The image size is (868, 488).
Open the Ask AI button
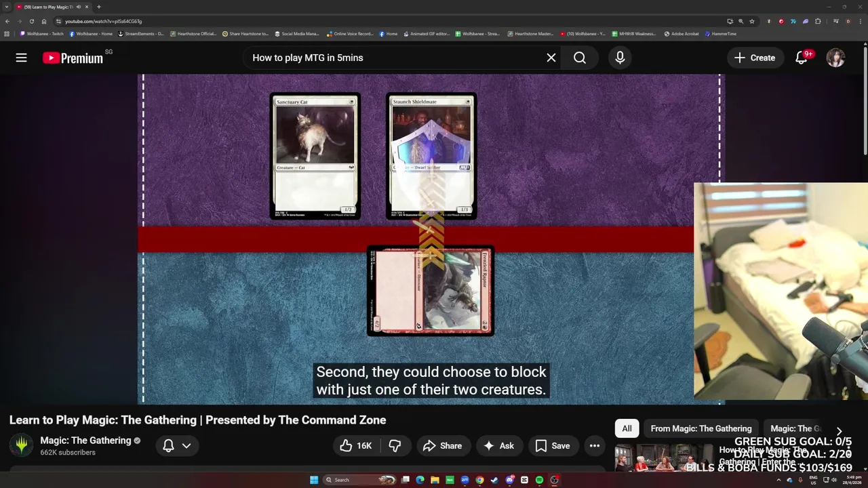498,445
